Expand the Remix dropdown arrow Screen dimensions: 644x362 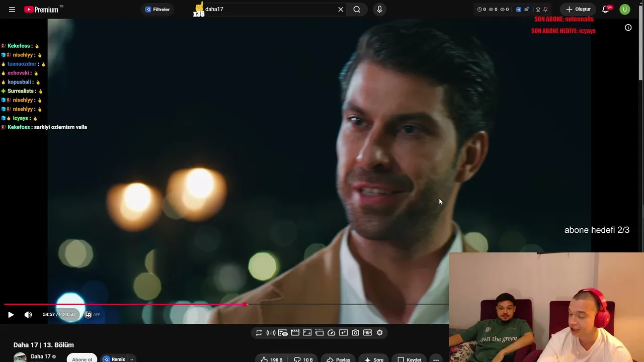click(131, 359)
